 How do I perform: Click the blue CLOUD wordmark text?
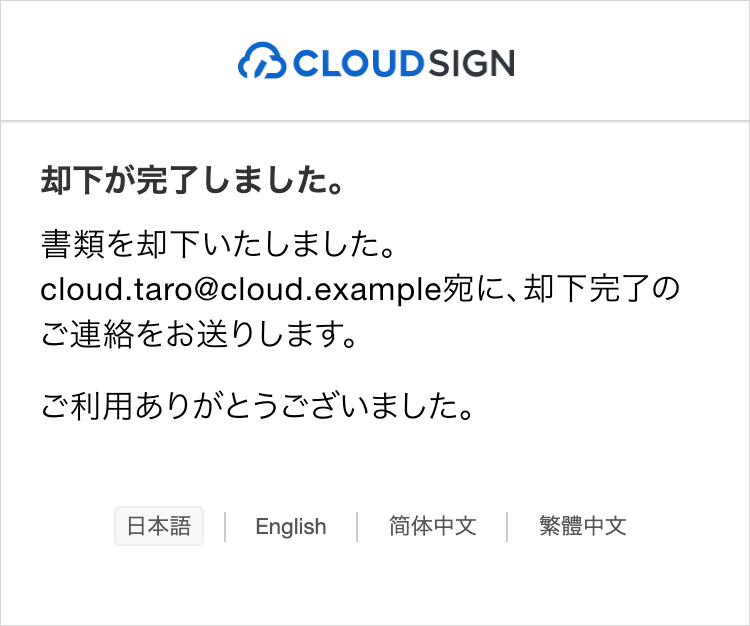pos(358,63)
